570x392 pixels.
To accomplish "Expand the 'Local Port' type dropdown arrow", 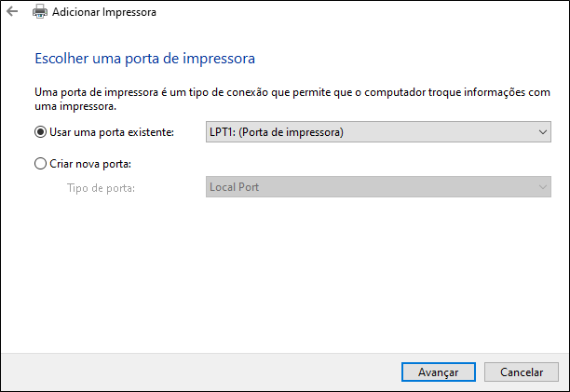I will coord(544,187).
